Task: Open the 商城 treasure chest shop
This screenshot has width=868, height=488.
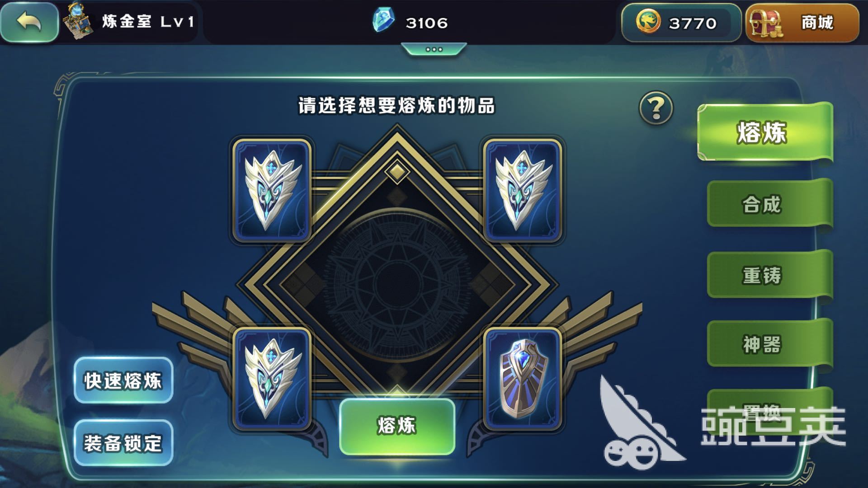Action: (x=802, y=23)
